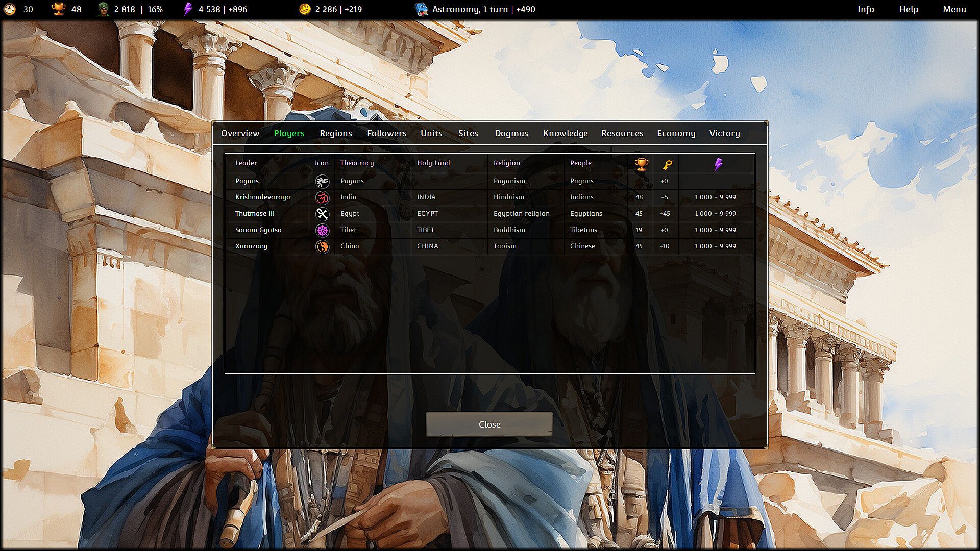Sort by the trophy column header
980x551 pixels.
(641, 164)
